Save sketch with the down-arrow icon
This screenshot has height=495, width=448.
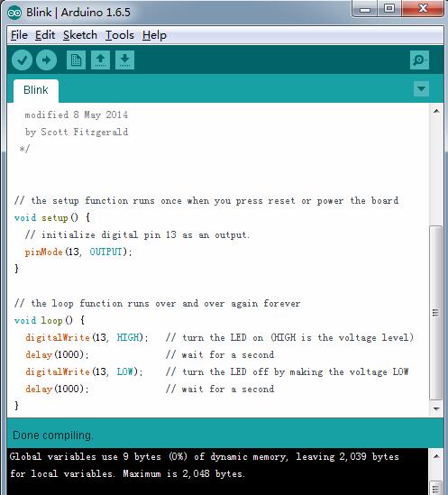pos(124,60)
